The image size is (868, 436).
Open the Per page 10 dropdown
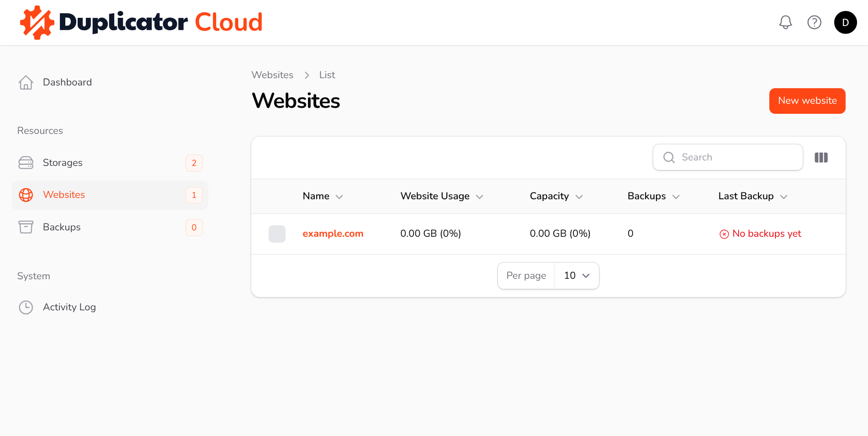tap(577, 276)
